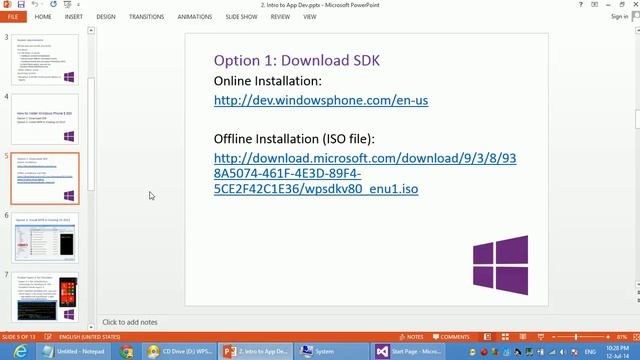Go to the TRANSITIONS ribbon tab
The height and width of the screenshot is (360, 640).
[x=146, y=17]
